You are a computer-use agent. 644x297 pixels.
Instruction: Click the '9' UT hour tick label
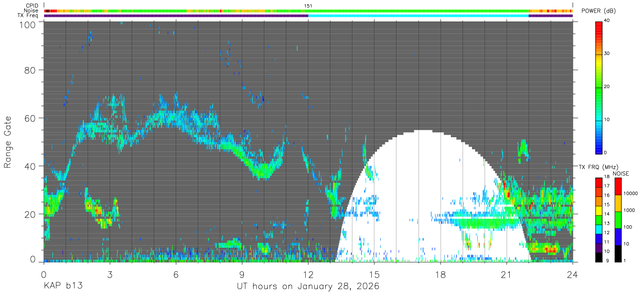[x=242, y=274]
